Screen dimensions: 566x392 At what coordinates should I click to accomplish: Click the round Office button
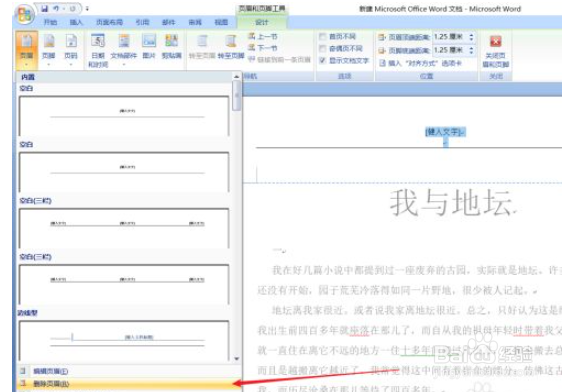25,14
